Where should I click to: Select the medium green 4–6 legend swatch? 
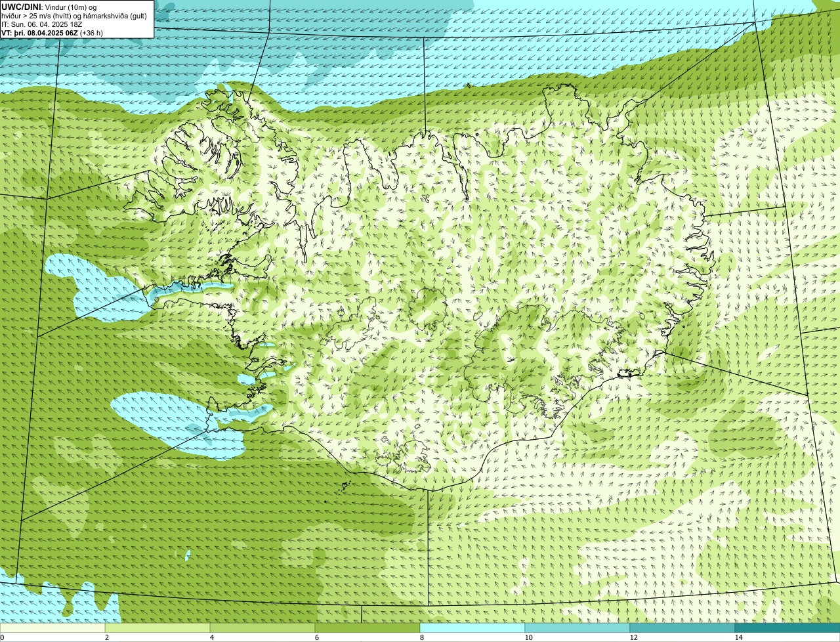click(262, 628)
